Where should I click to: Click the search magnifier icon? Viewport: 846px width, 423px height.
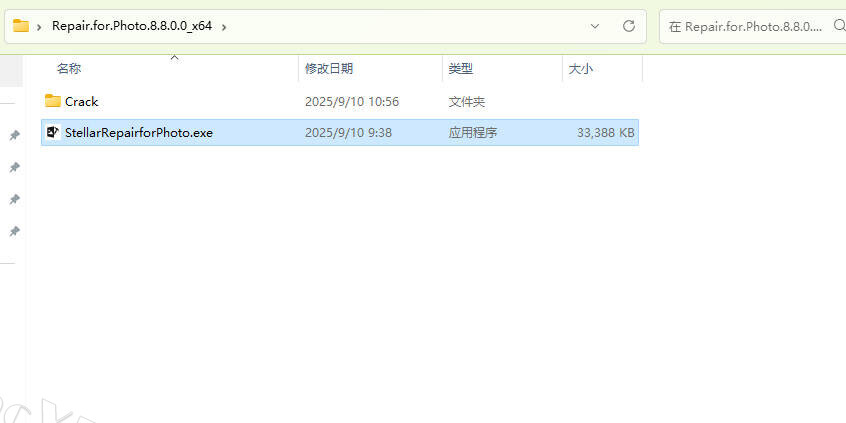tap(840, 25)
